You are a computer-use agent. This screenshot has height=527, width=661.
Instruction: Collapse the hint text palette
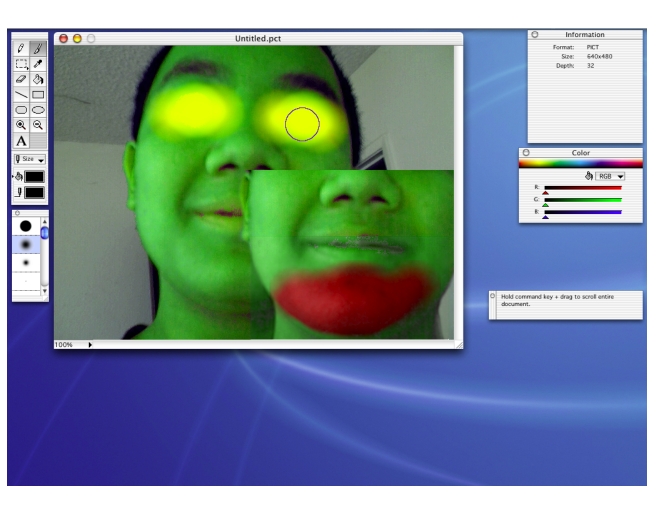[x=492, y=296]
